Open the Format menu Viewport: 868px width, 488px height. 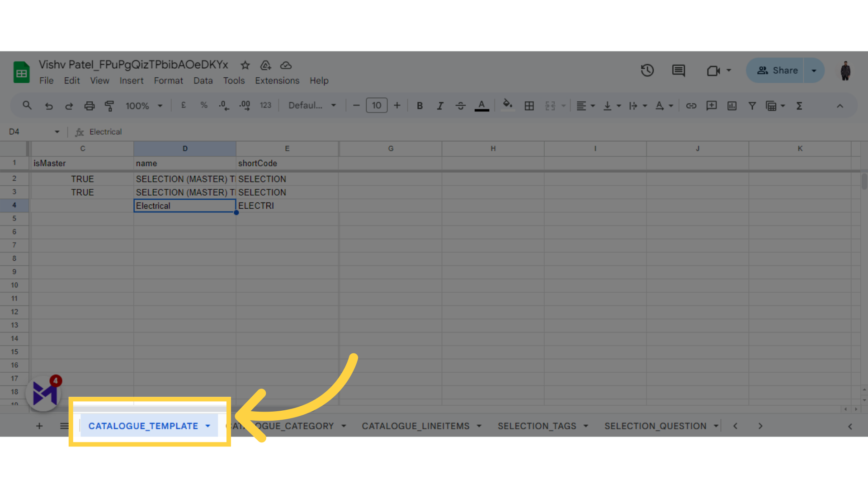point(168,80)
